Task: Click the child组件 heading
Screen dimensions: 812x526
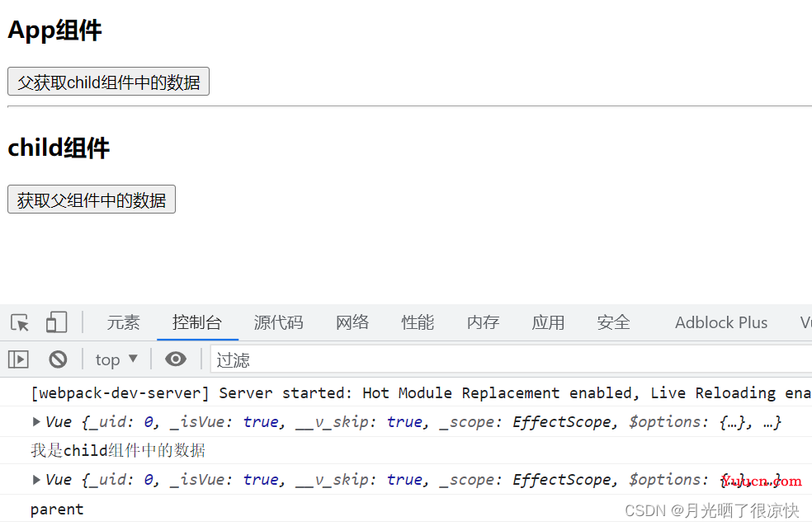Action: click(x=59, y=148)
